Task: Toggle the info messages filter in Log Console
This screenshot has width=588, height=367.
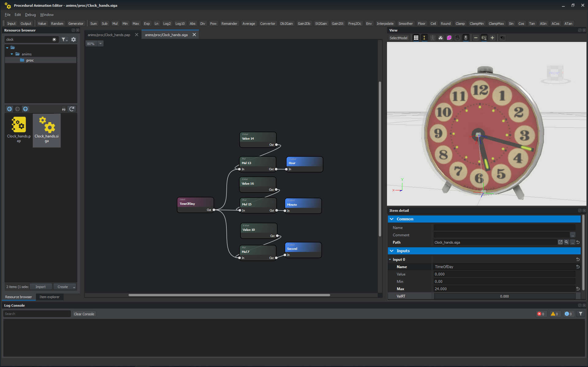Action: [x=568, y=314]
